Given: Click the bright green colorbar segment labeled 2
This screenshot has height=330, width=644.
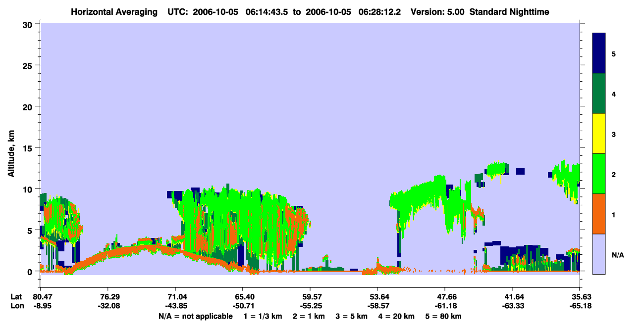Looking at the screenshot, I should [599, 174].
